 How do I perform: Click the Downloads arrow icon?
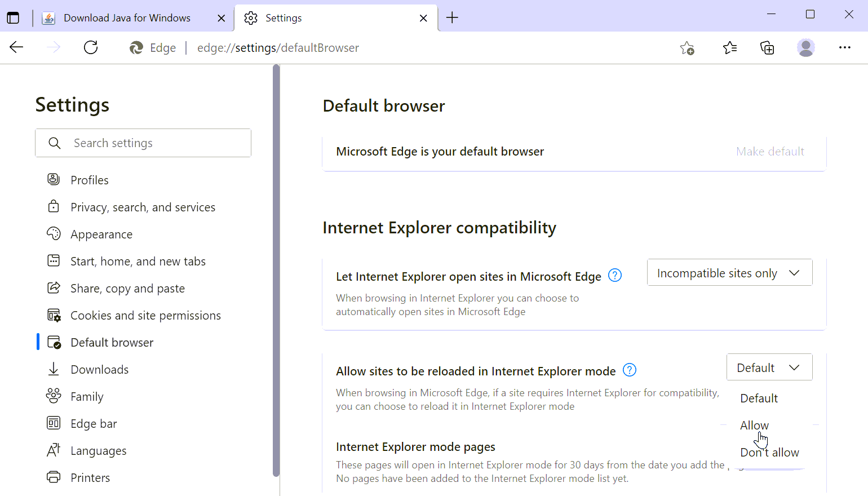coord(54,369)
